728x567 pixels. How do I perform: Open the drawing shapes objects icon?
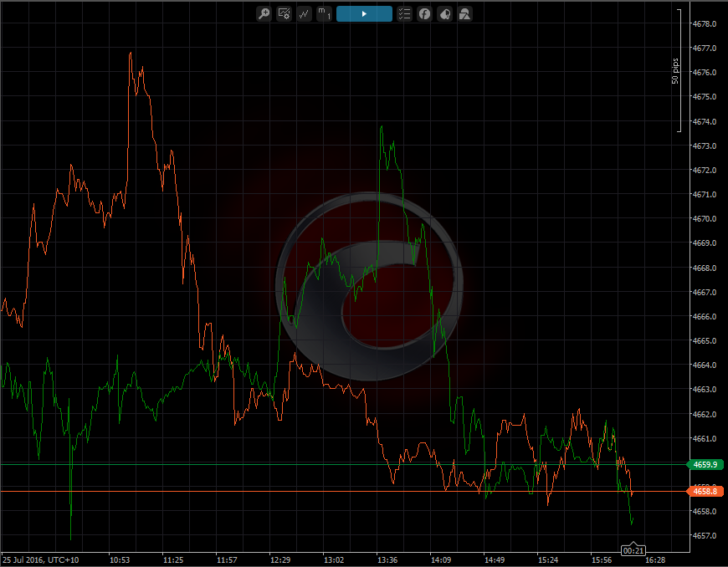(x=464, y=14)
